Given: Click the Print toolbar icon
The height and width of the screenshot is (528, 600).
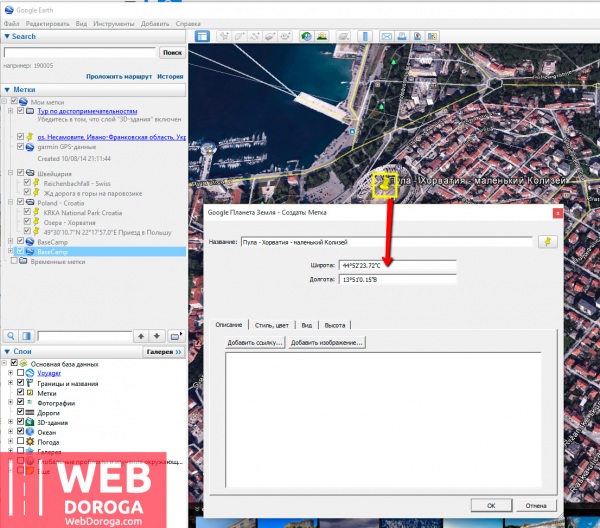Looking at the screenshot, I should (x=402, y=36).
